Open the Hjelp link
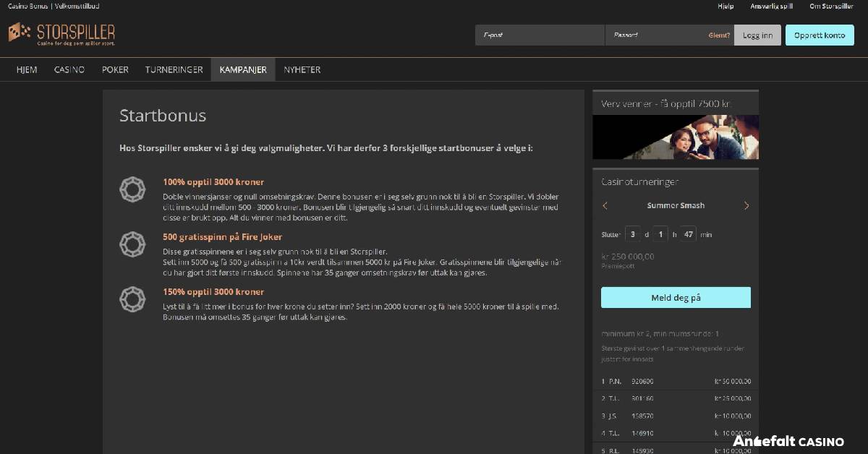The width and height of the screenshot is (868, 454). (x=726, y=7)
